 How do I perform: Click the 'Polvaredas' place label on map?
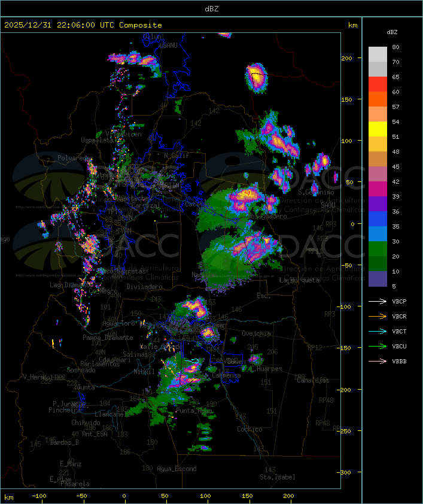coord(75,158)
